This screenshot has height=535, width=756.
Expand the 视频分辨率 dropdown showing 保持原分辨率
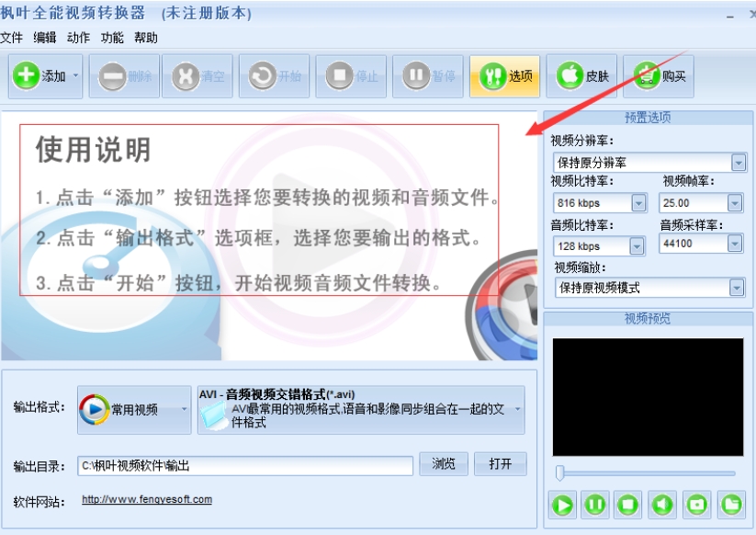point(739,163)
